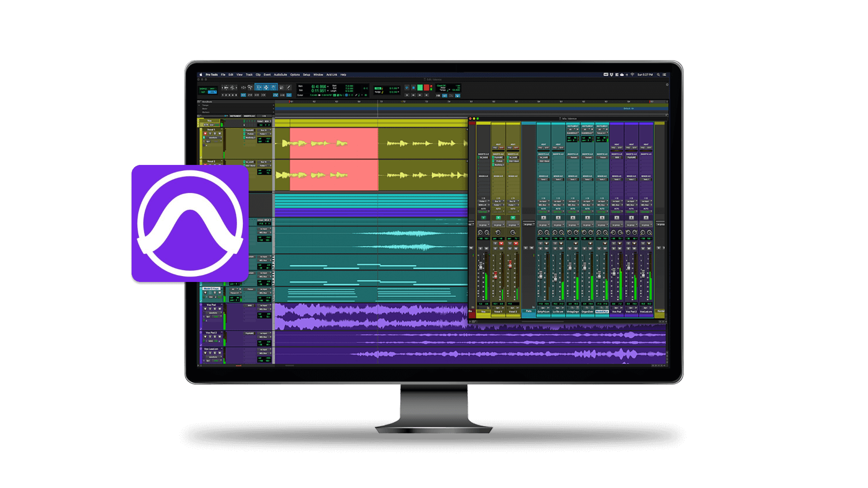Select the Pencil tool

(288, 87)
